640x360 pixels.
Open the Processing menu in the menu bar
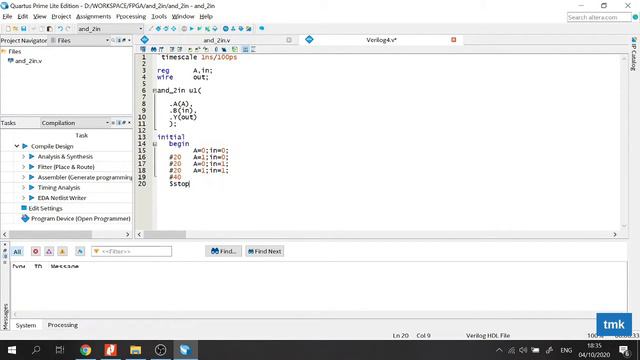coord(131,16)
